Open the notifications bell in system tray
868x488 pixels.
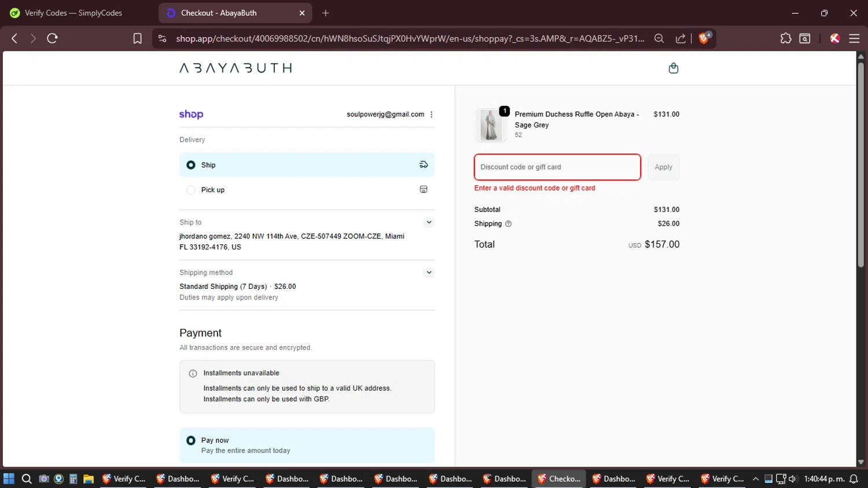[x=854, y=479]
